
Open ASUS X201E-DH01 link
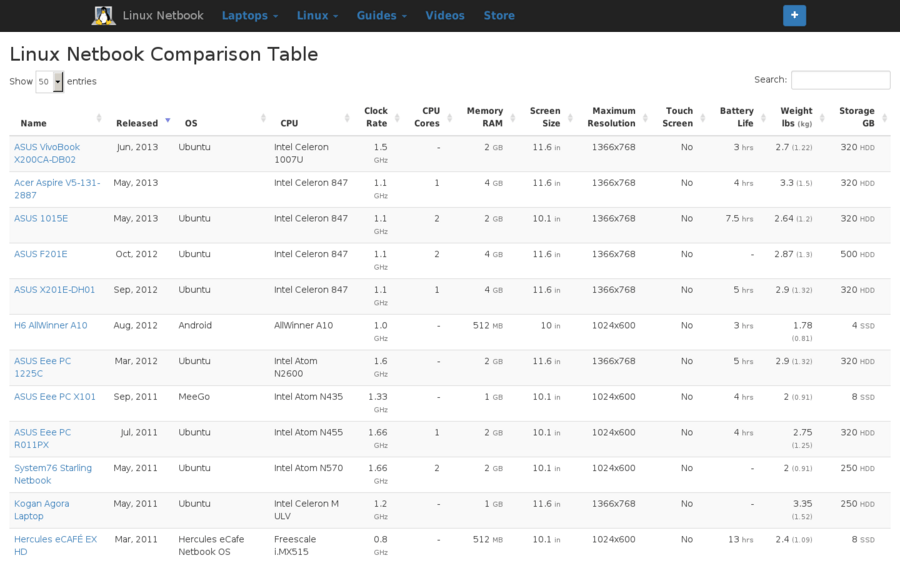[x=55, y=290]
